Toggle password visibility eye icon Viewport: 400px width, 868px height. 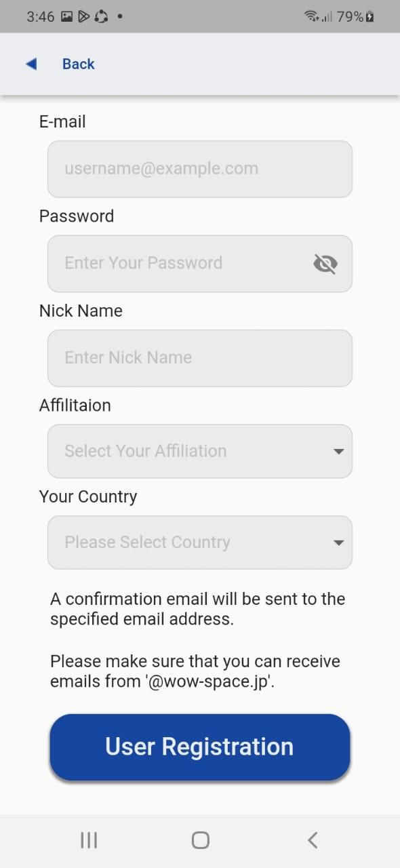click(325, 264)
